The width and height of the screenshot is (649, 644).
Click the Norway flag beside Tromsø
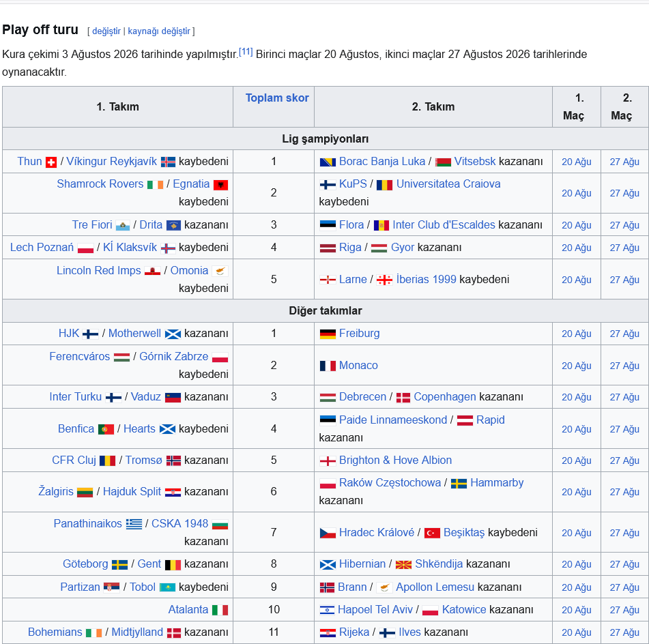click(x=173, y=460)
